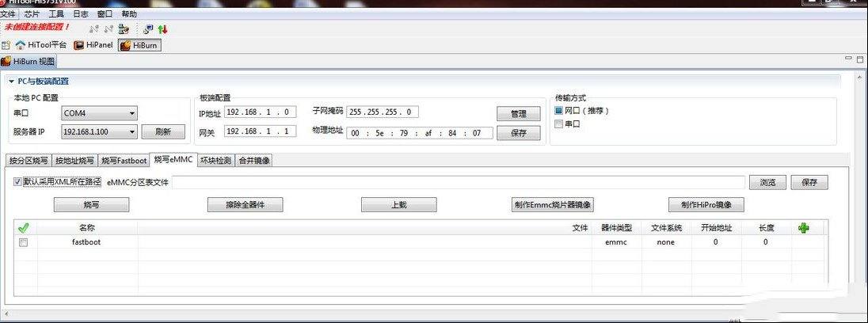This screenshot has height=323, width=868.
Task: Click the 擦除全器件 button
Action: (246, 204)
